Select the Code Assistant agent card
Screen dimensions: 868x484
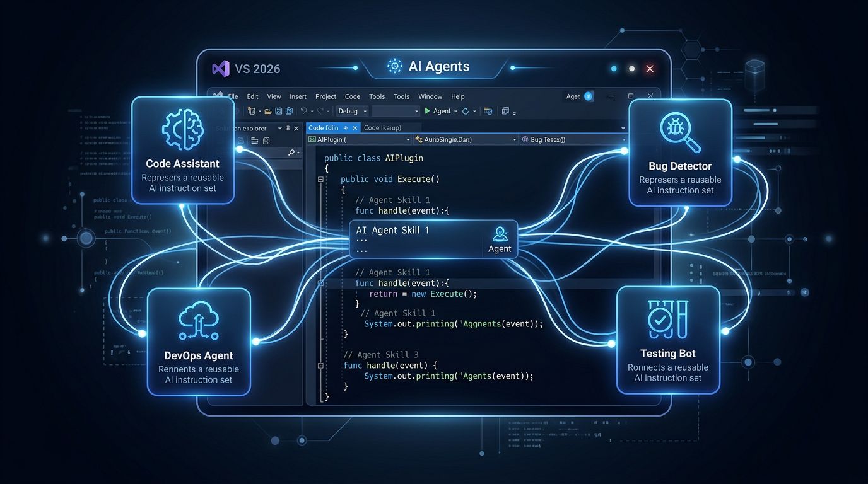183,150
